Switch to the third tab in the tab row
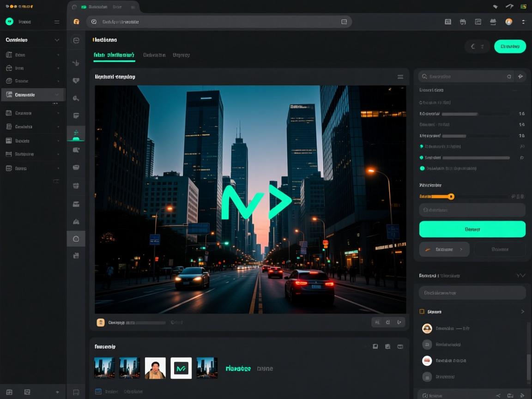Image resolution: width=532 pixels, height=399 pixels. click(x=181, y=55)
